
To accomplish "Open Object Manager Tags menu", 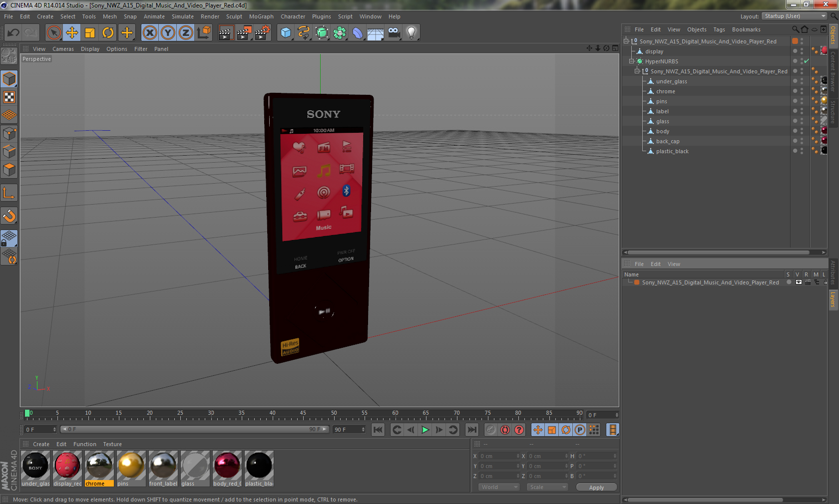I will click(719, 29).
